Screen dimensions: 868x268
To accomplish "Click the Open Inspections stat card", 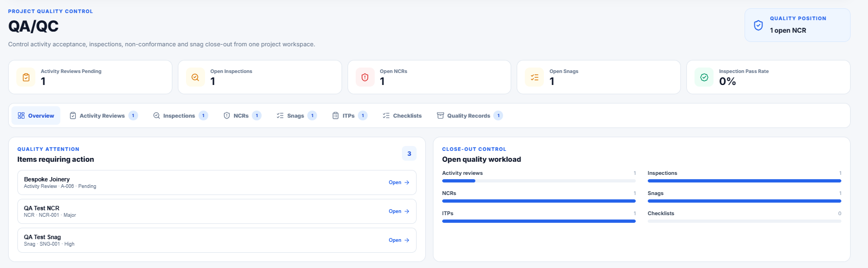I will [260, 77].
